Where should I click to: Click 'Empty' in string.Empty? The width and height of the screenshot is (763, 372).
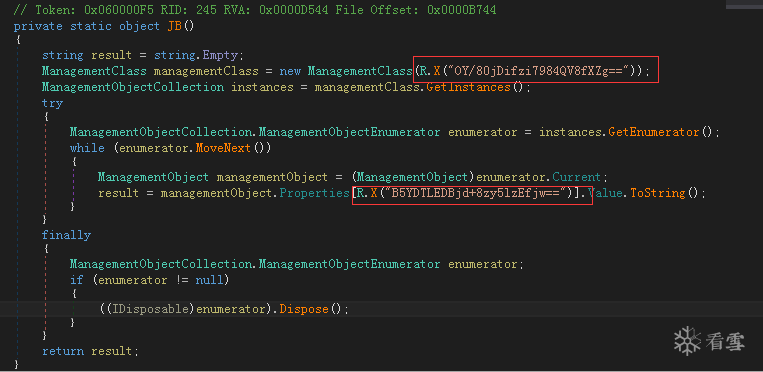220,56
